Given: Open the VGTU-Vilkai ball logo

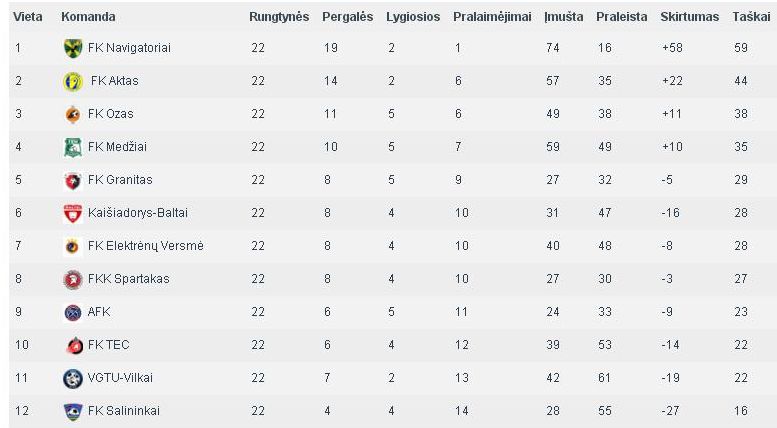Looking at the screenshot, I should pyautogui.click(x=73, y=378).
